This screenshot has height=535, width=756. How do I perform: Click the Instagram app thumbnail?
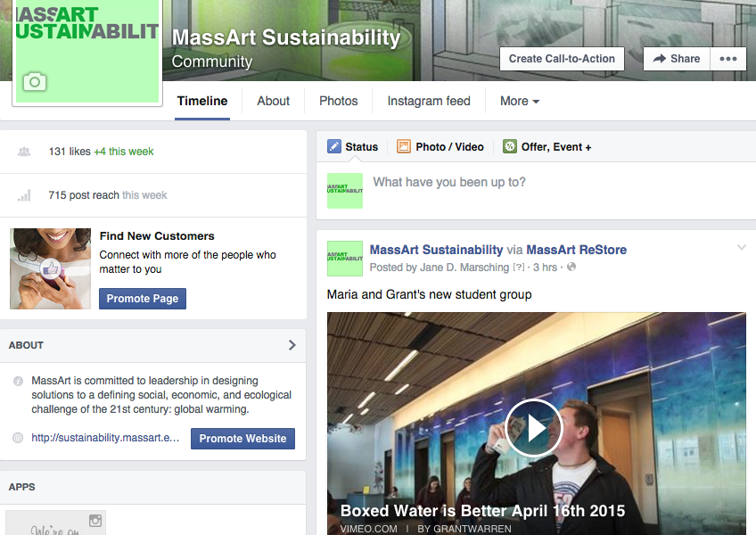tap(55, 523)
